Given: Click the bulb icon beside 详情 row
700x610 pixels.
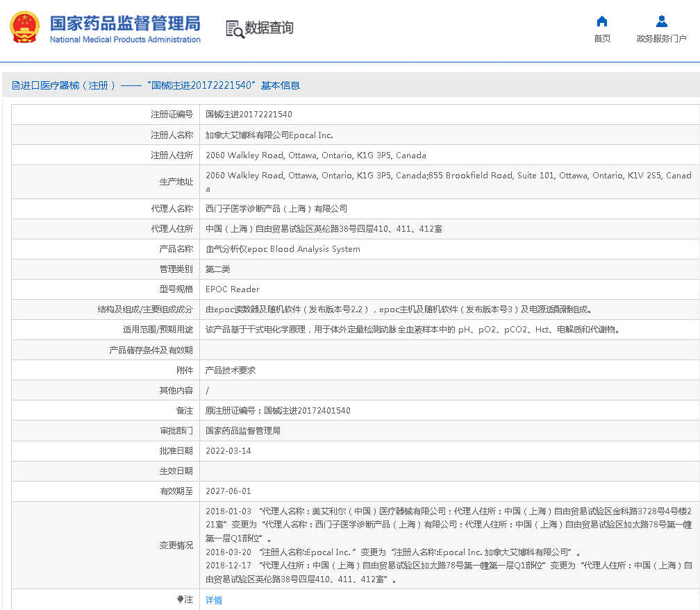Looking at the screenshot, I should (181, 600).
